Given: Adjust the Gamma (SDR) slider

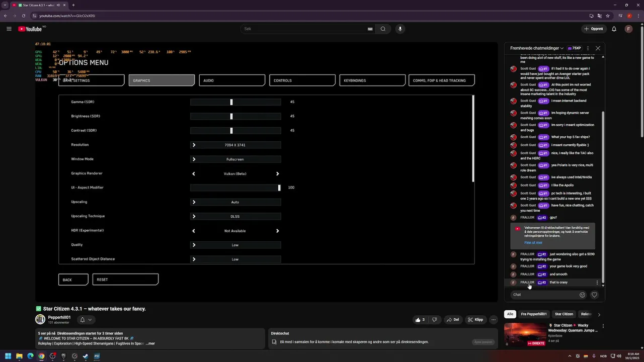Looking at the screenshot, I should click(x=235, y=102).
